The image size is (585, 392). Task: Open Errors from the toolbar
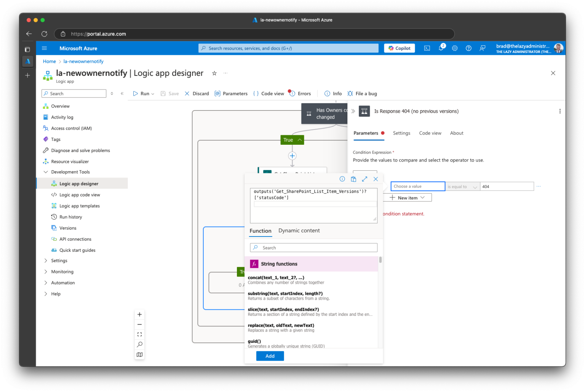pos(300,94)
